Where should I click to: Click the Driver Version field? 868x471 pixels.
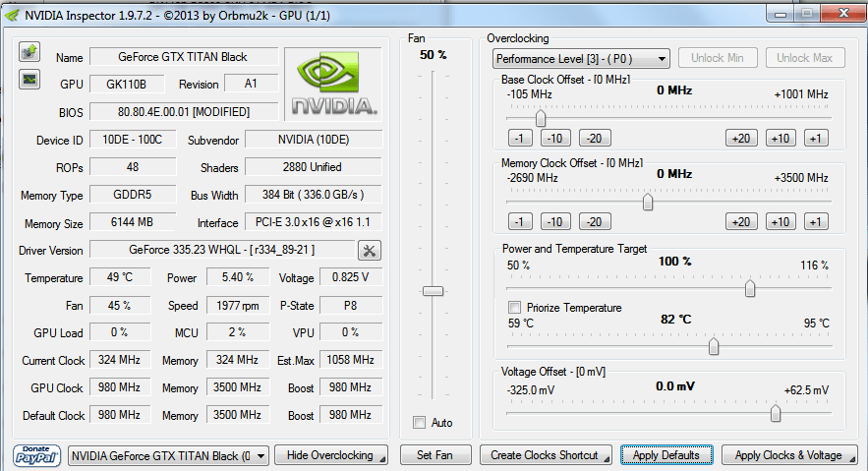coord(222,250)
